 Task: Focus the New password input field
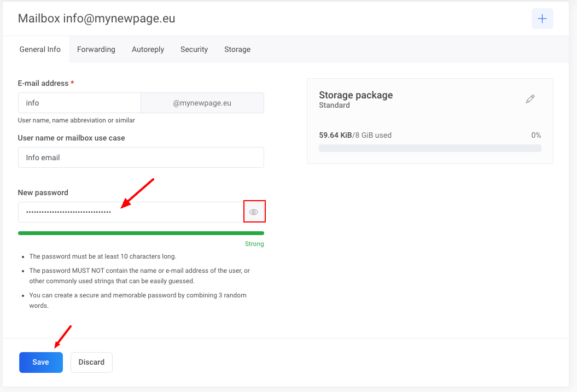coord(130,212)
